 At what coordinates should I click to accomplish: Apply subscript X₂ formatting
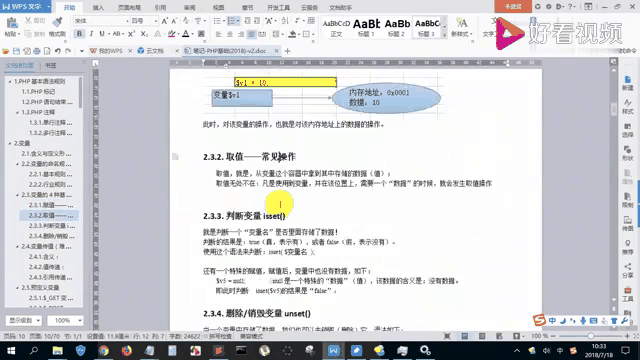click(144, 34)
